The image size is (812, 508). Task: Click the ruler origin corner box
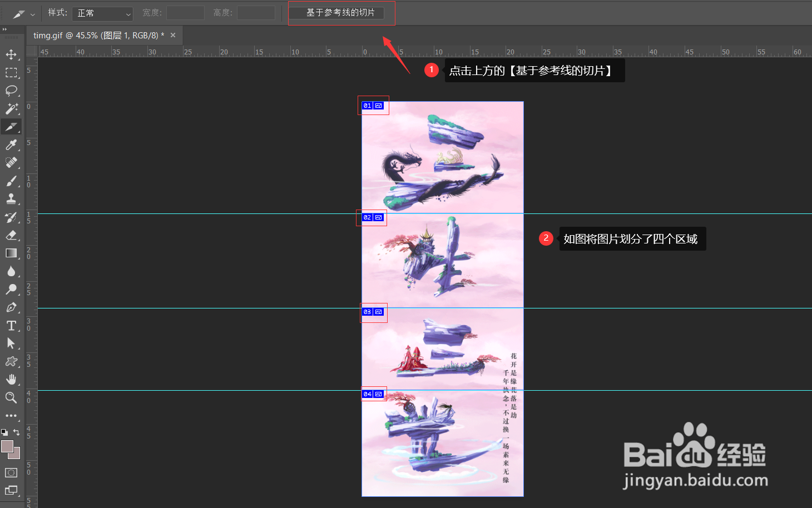pyautogui.click(x=32, y=51)
